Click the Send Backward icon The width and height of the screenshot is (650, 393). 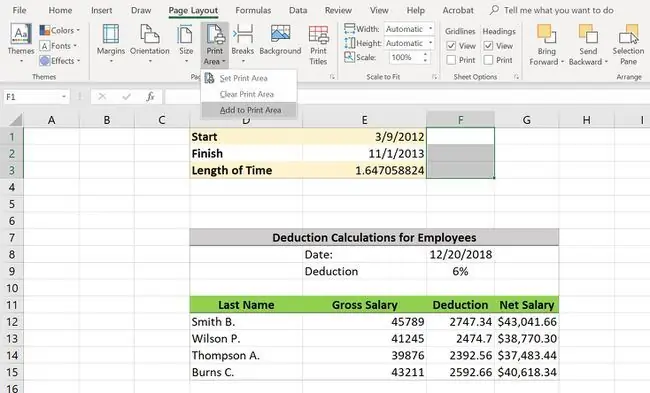[x=588, y=34]
